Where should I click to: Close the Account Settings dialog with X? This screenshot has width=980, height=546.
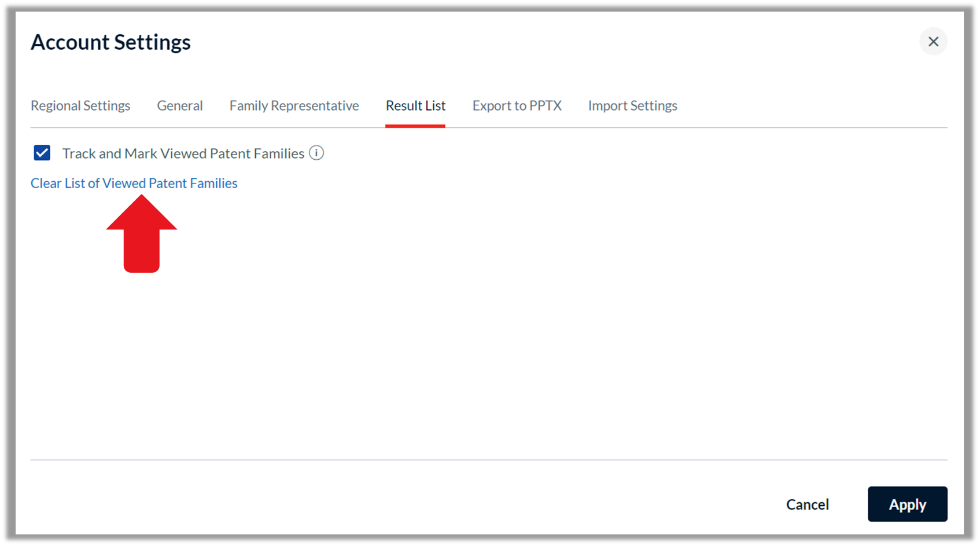point(933,42)
